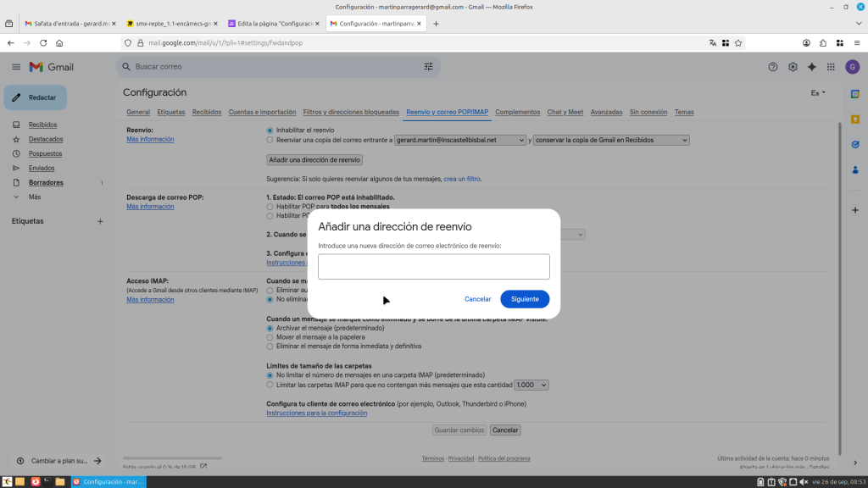
Task: Click the Gemini sparkle icon
Action: tap(812, 67)
